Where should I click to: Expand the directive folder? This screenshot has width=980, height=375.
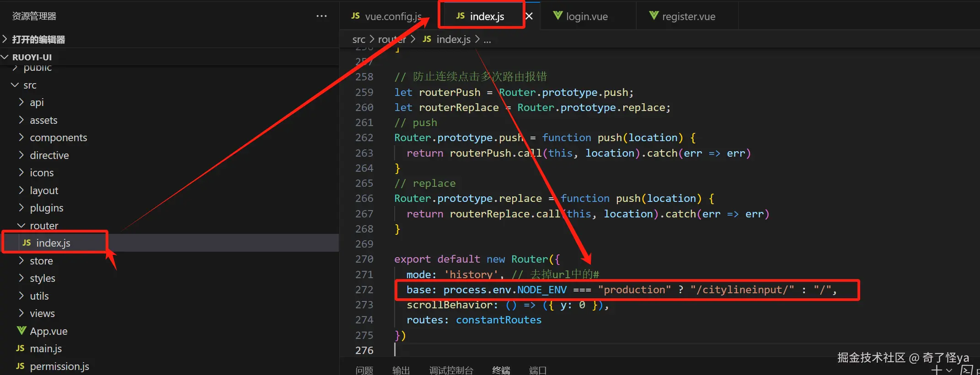[49, 155]
